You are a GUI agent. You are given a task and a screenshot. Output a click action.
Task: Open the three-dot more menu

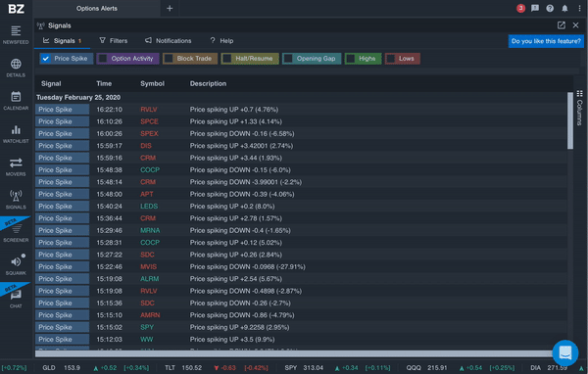point(579,8)
